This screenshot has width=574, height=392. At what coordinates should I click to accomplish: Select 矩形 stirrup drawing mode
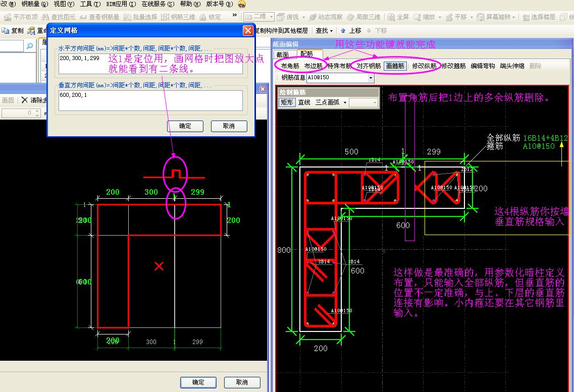[287, 102]
